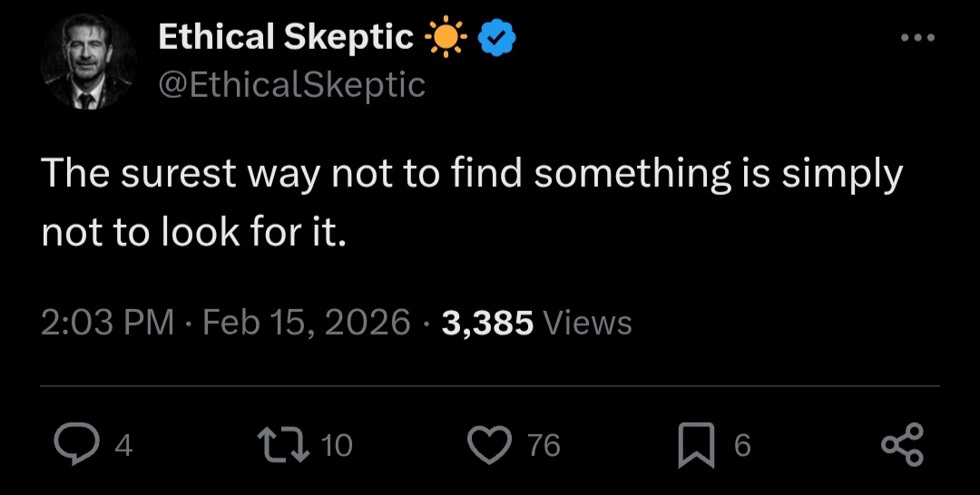Open the share icon options
This screenshot has width=980, height=495.
(x=901, y=445)
